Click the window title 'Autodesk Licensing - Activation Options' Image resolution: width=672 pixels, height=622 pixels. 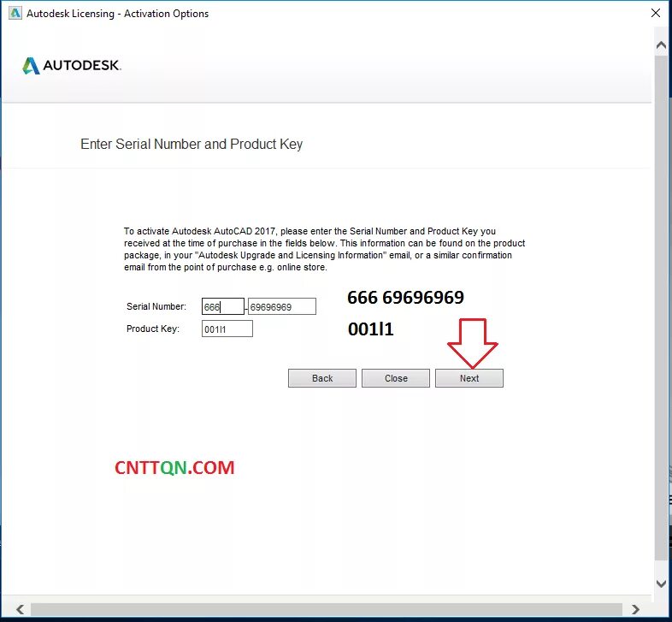tap(117, 14)
